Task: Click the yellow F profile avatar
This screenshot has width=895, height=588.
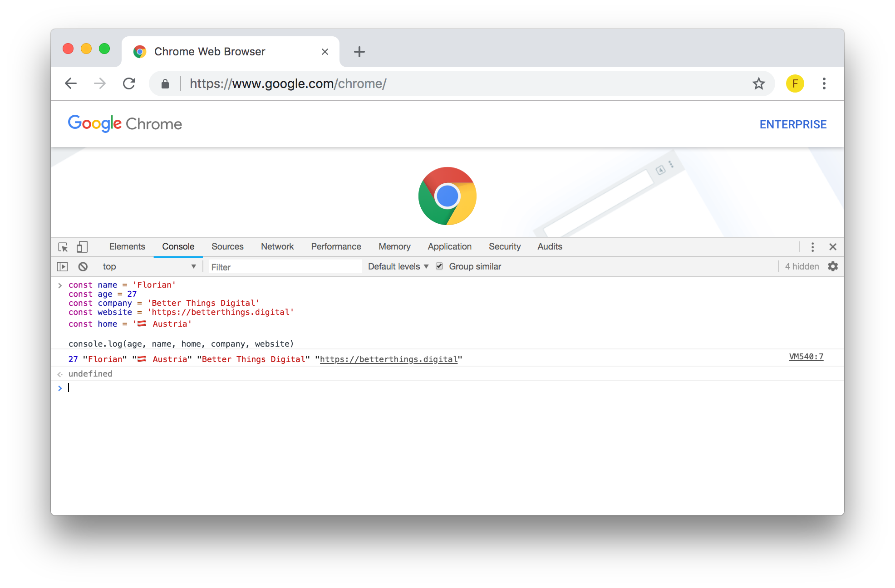Action: [795, 83]
